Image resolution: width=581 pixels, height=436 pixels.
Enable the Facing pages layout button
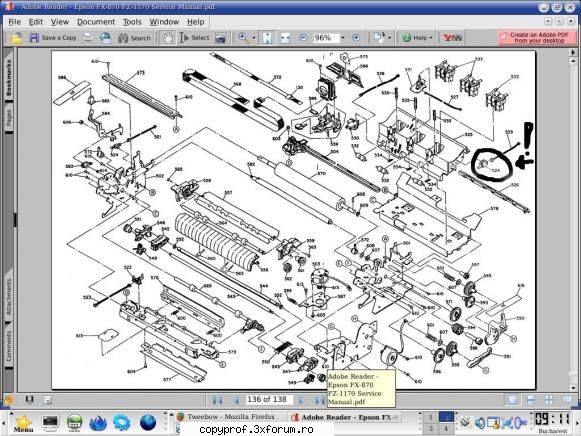pos(567,400)
